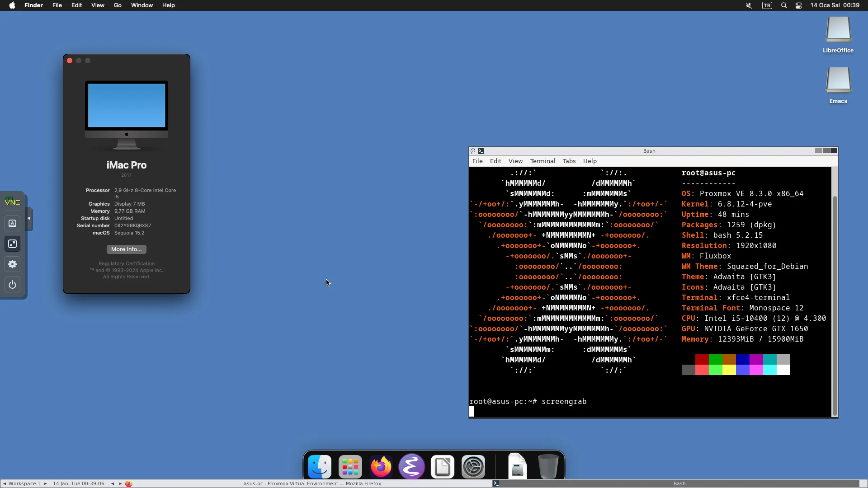Open terminal View menu
This screenshot has height=488, width=868.
tap(515, 161)
